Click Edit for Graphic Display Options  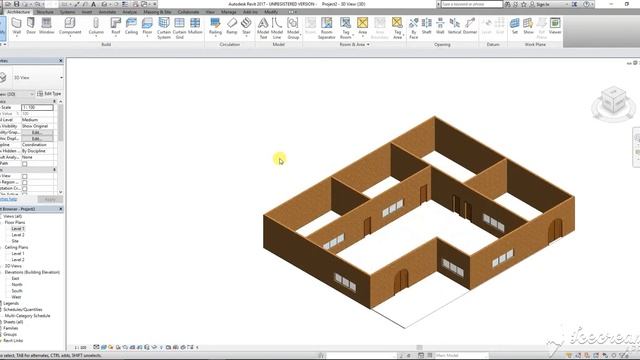(37, 139)
